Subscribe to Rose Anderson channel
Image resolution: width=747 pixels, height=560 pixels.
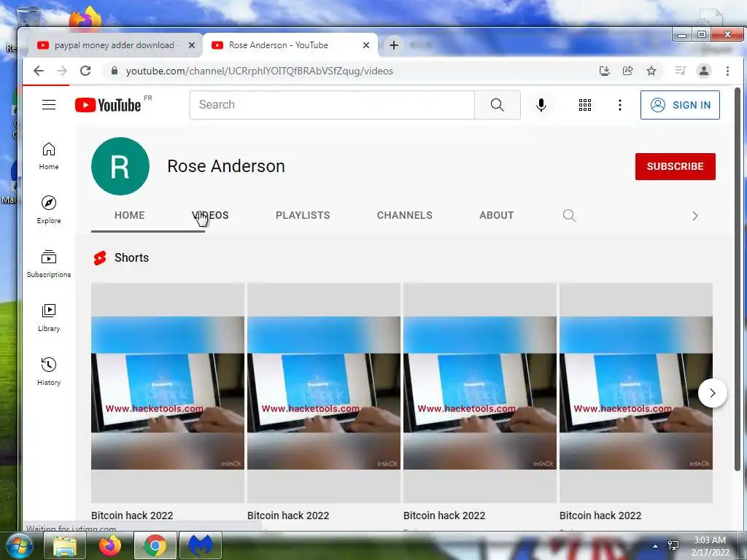click(x=675, y=166)
